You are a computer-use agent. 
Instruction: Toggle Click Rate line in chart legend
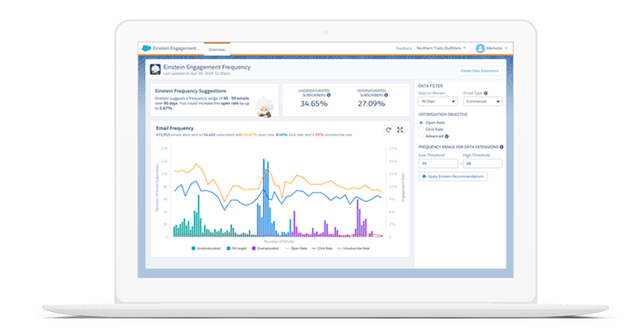(x=322, y=248)
